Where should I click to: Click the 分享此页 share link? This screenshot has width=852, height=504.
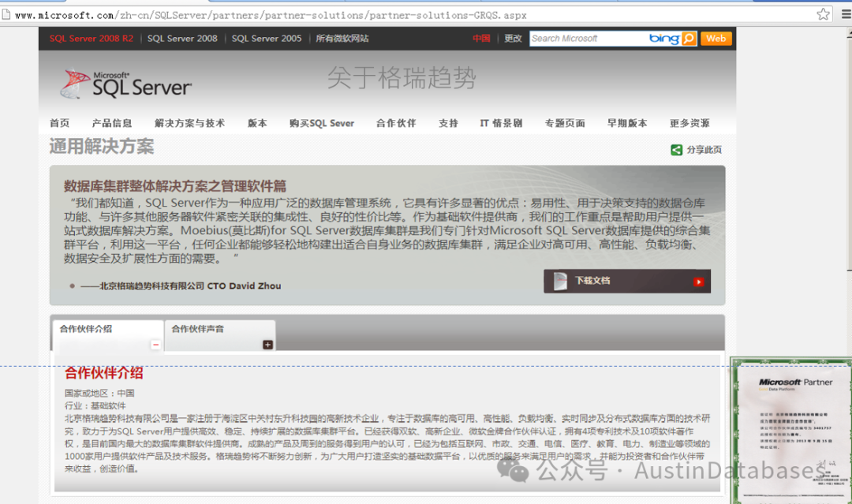704,150
